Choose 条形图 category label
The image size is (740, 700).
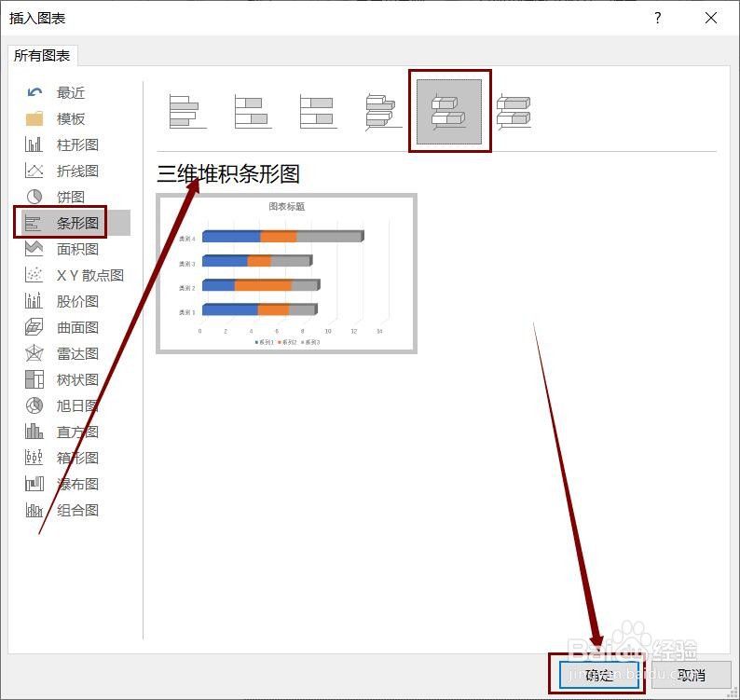point(78,223)
